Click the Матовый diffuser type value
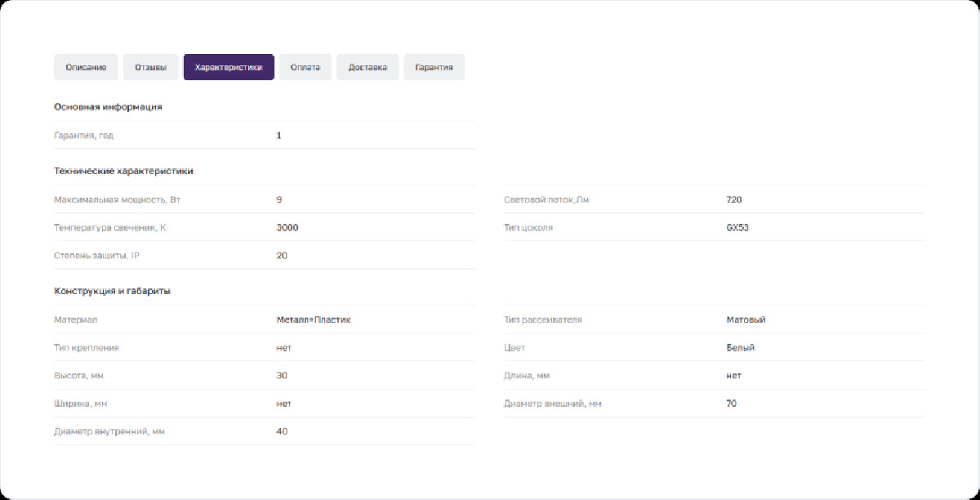This screenshot has height=500, width=980. [x=746, y=319]
